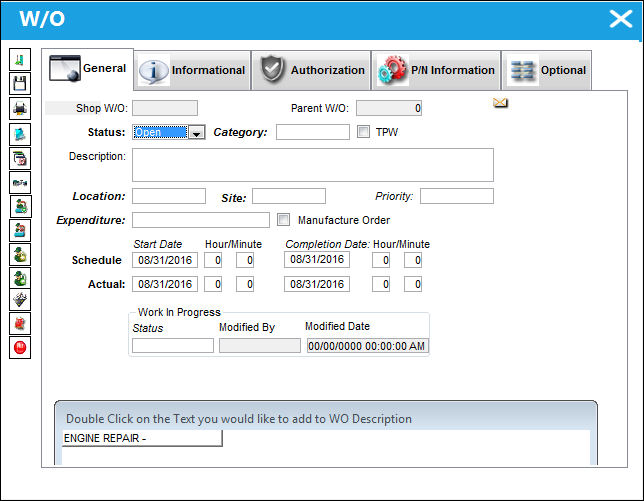Click the Location input field
The width and height of the screenshot is (644, 501).
[169, 196]
